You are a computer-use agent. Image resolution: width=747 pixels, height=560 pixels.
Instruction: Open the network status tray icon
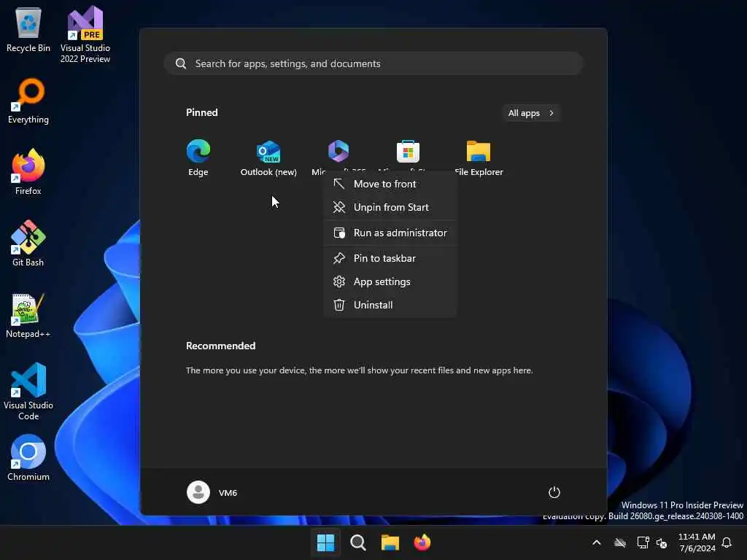pos(643,542)
